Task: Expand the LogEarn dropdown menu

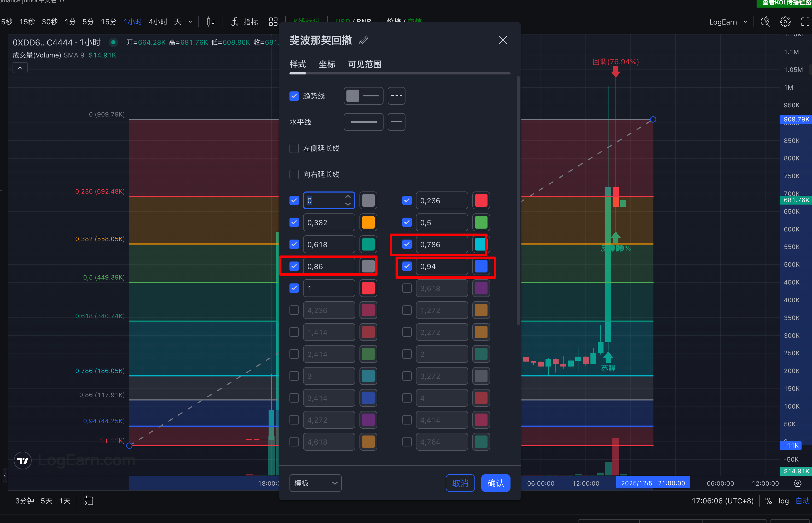Action: click(x=728, y=22)
